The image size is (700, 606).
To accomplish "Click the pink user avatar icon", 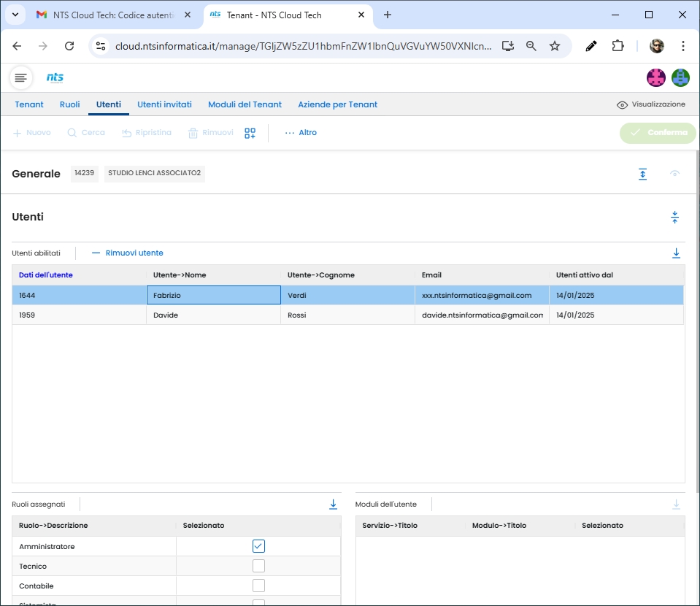I will [656, 77].
